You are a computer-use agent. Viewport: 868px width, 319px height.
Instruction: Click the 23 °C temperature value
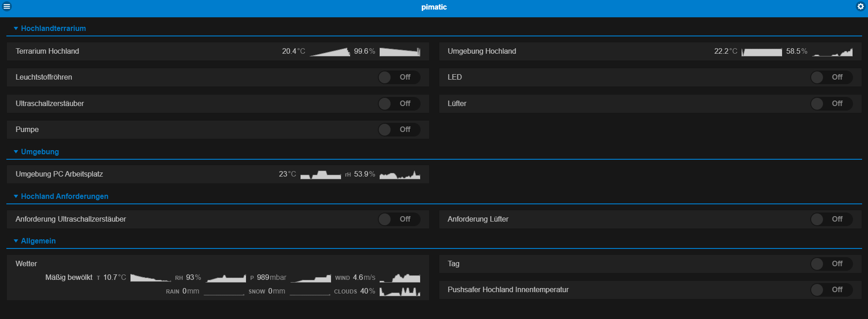[287, 174]
